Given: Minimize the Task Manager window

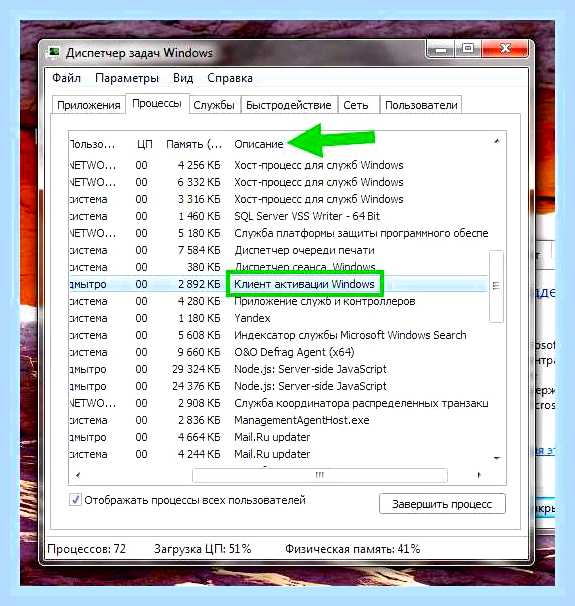Looking at the screenshot, I should tap(440, 49).
